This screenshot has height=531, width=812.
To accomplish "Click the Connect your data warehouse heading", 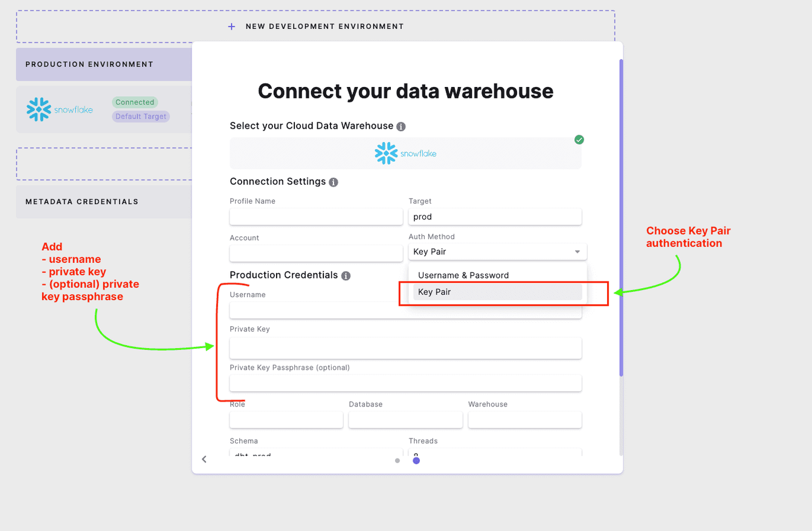I will tap(405, 91).
